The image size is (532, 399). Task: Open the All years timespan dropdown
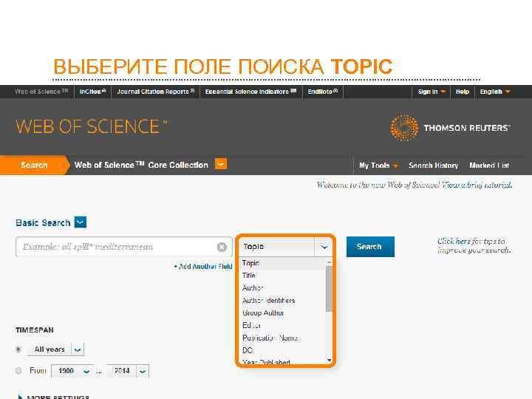[78, 349]
